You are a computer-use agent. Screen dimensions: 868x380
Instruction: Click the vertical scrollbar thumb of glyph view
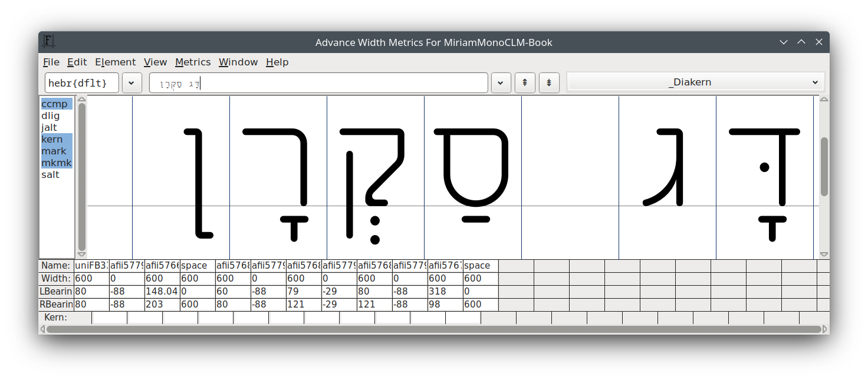coord(824,166)
